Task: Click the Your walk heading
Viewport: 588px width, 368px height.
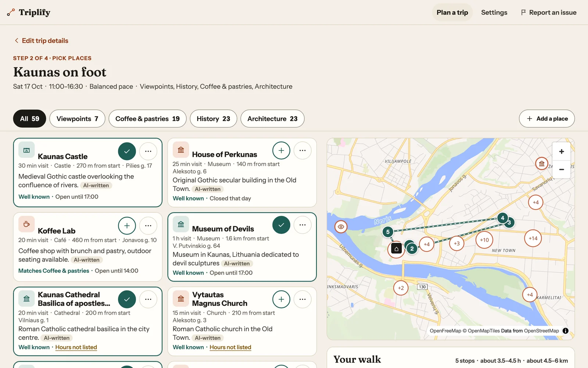Action: coord(357,360)
